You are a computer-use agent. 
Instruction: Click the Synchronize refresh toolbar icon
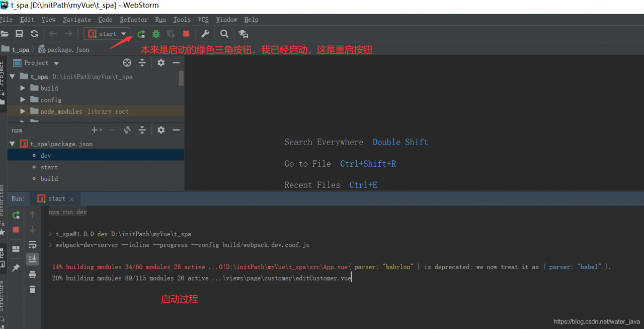pyautogui.click(x=34, y=34)
